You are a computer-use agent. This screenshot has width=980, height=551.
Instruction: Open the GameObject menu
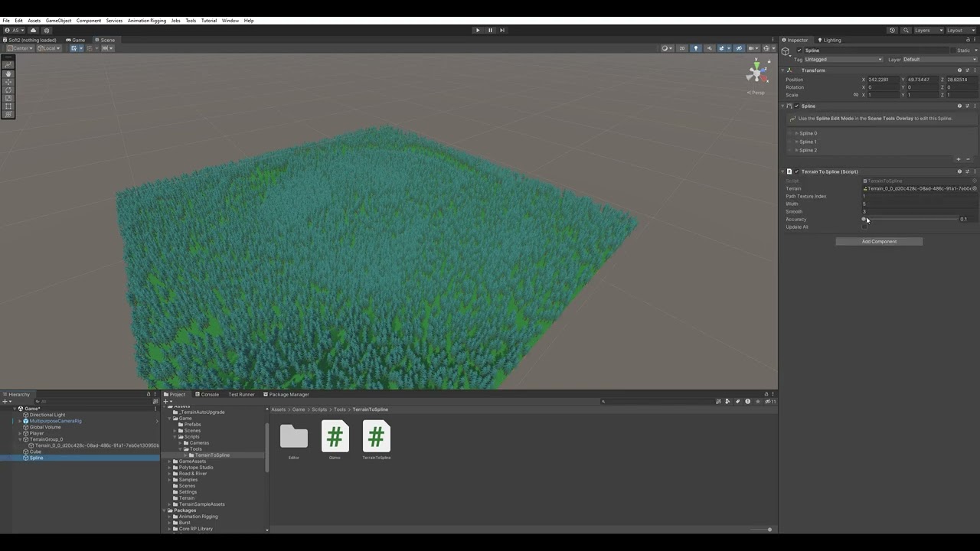58,21
